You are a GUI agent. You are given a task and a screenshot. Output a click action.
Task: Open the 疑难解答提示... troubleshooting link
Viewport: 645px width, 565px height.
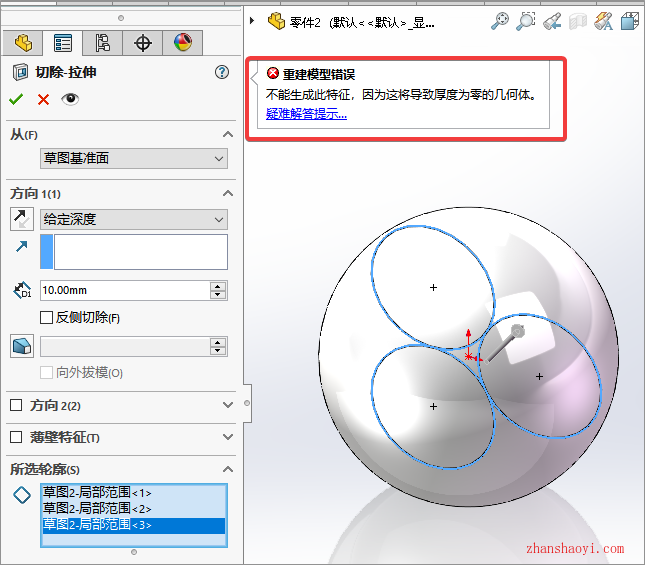306,114
